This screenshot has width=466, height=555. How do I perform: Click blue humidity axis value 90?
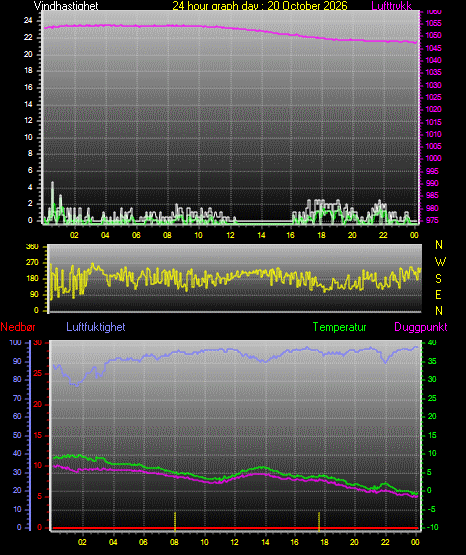coord(17,361)
